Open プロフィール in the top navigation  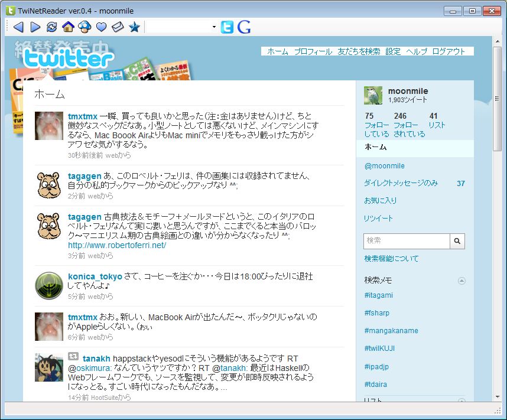[x=313, y=51]
